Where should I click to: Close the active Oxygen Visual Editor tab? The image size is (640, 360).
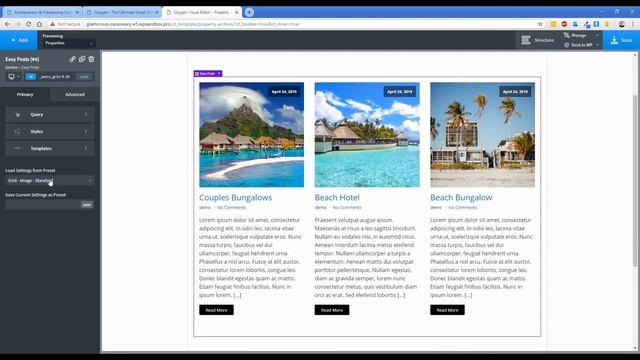point(236,12)
